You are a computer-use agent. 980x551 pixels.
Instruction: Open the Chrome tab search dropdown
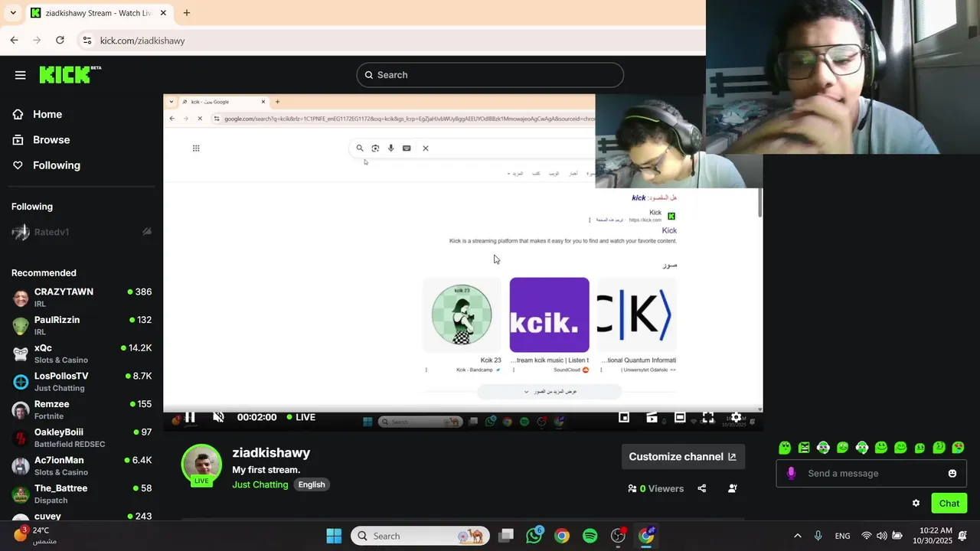[13, 13]
